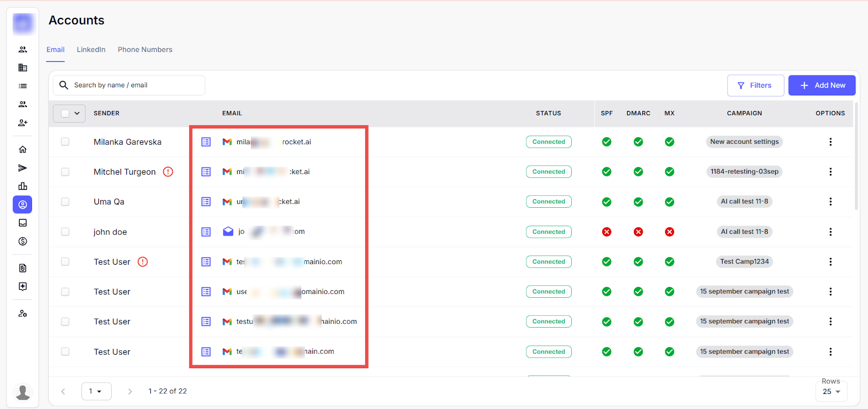Screen dimensions: 868x409
Task: Click the Search by name / email field
Action: pos(136,85)
